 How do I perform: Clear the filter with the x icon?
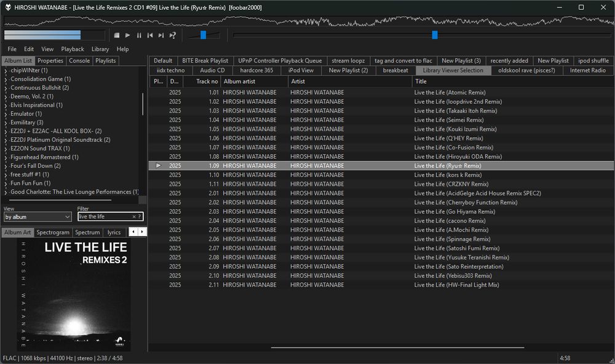(x=134, y=217)
